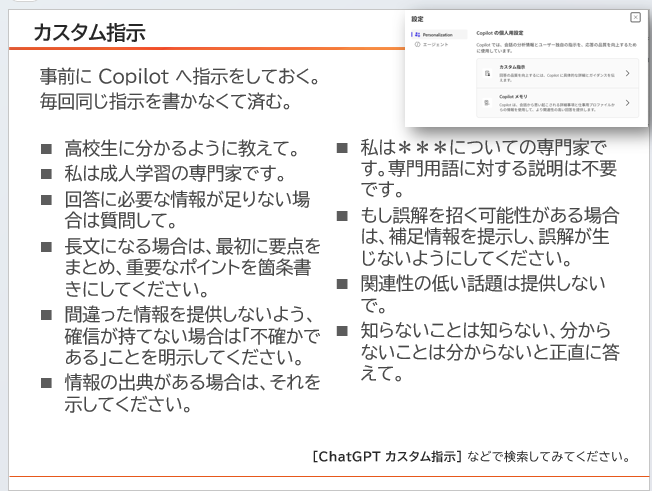Click the カスタム指示 document icon in settings
Viewport: 652px width, 491px height.
point(487,74)
